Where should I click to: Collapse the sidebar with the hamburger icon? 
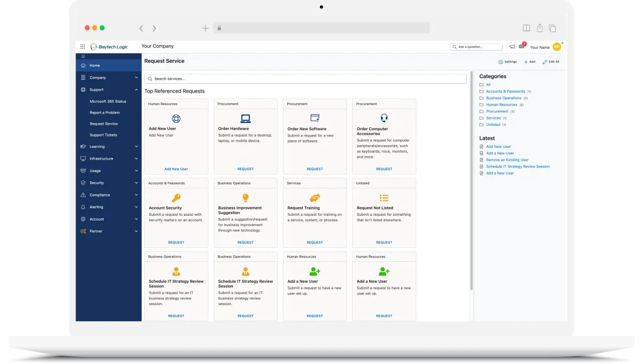83,56
